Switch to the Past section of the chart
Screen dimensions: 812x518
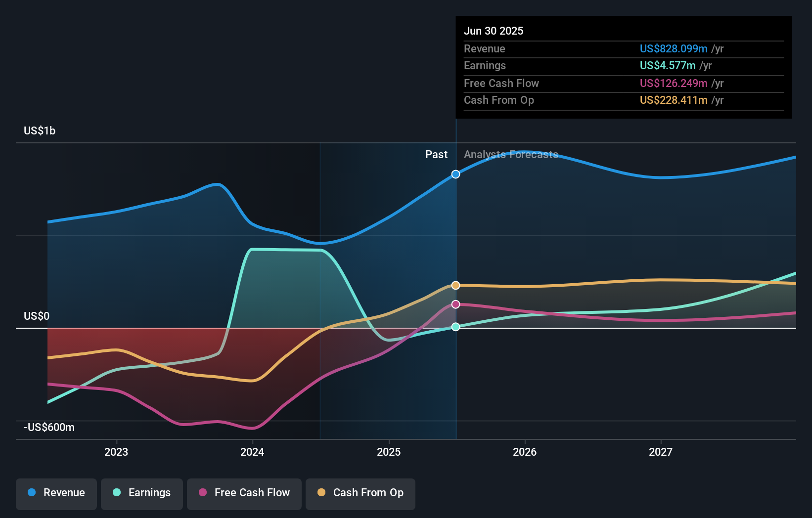click(x=437, y=154)
